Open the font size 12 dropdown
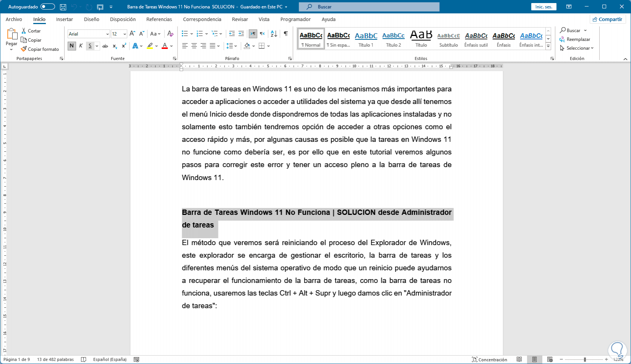This screenshot has width=631, height=364. (125, 34)
